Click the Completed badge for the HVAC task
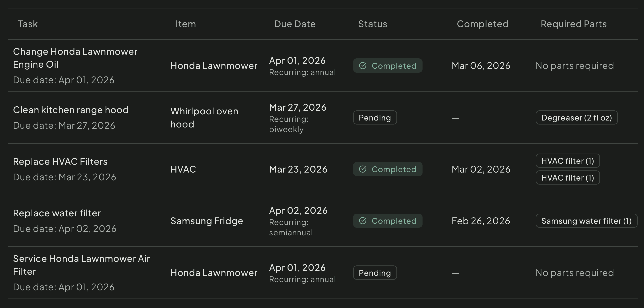This screenshot has width=644, height=308. coord(387,169)
